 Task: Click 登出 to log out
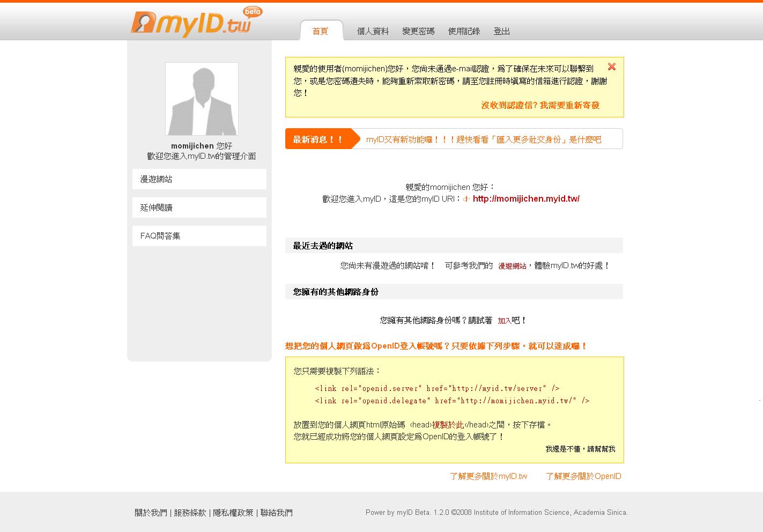tap(501, 31)
